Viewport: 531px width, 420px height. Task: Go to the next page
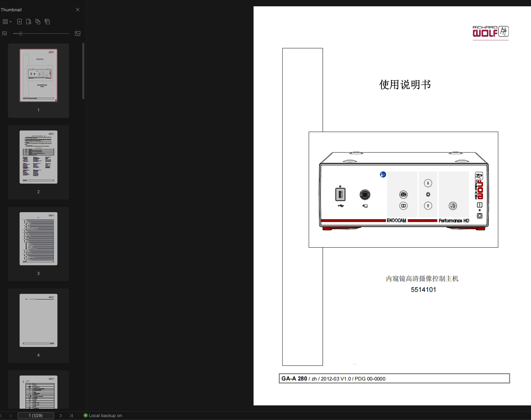coord(61,415)
